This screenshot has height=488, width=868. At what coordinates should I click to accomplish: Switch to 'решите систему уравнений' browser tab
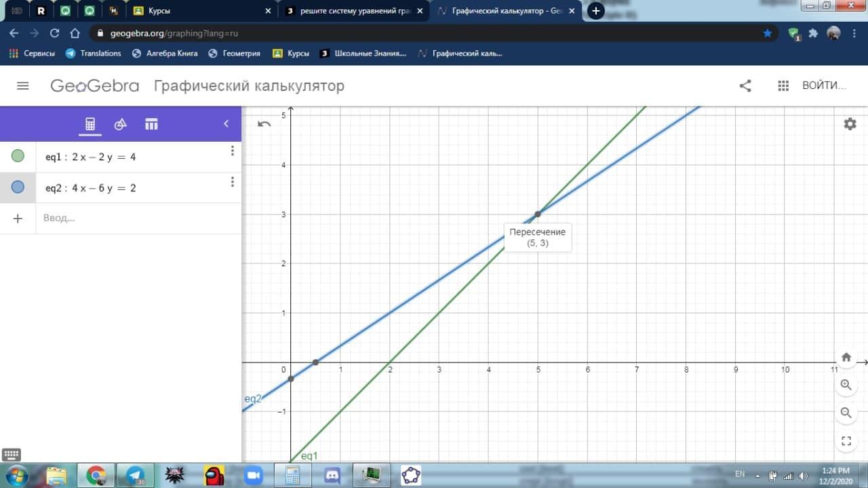point(355,11)
